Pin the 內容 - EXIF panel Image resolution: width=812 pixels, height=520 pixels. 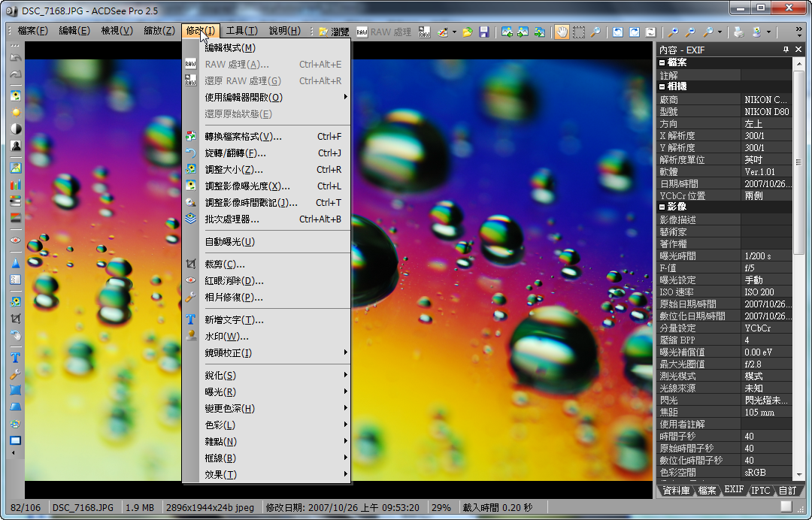coord(786,50)
